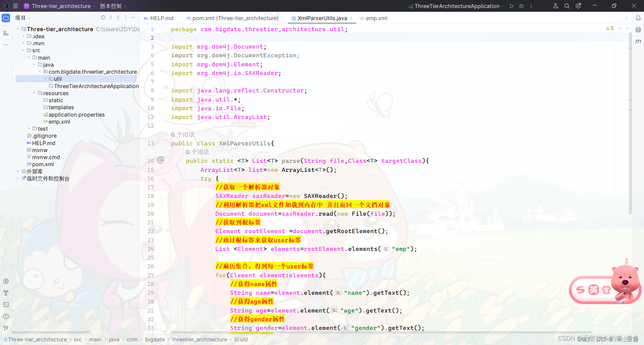Open the Database tool window

[x=639, y=29]
